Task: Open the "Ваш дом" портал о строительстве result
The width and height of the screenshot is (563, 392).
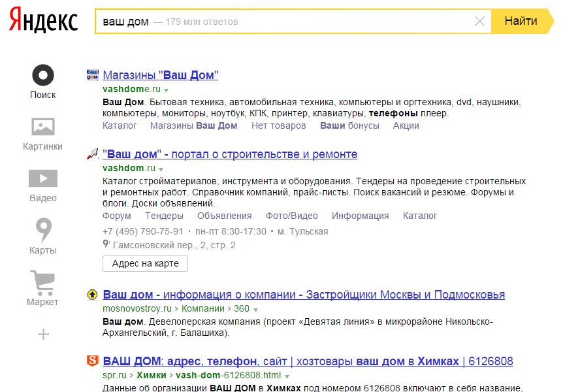Action: click(x=230, y=154)
